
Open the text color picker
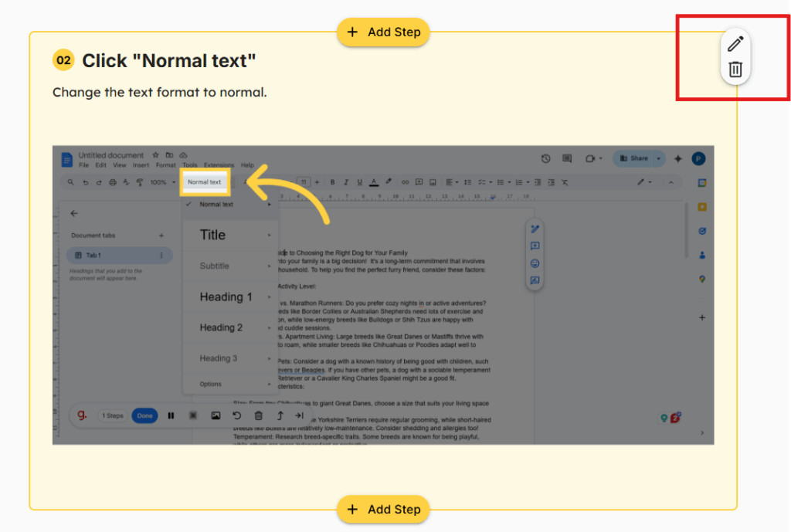[374, 182]
